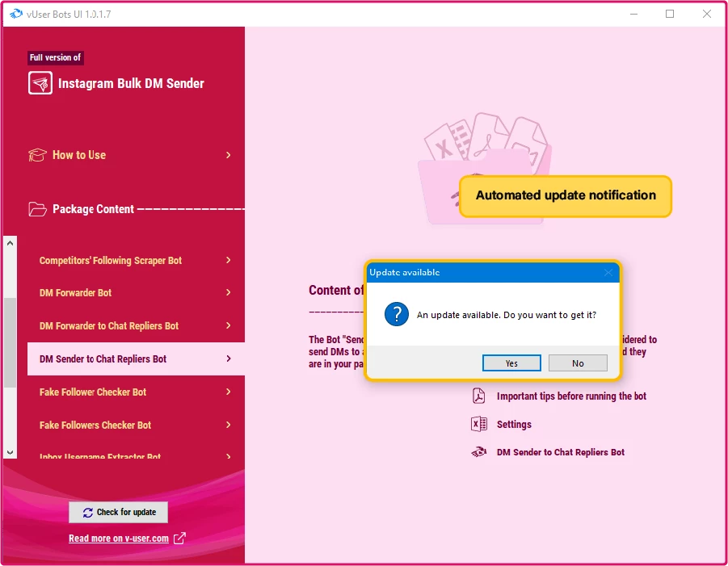Click the PDF icon beside Important tips
728x566 pixels.
[x=478, y=396]
